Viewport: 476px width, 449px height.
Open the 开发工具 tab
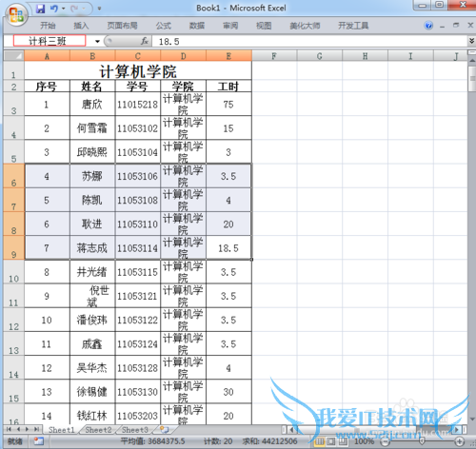[x=353, y=26]
